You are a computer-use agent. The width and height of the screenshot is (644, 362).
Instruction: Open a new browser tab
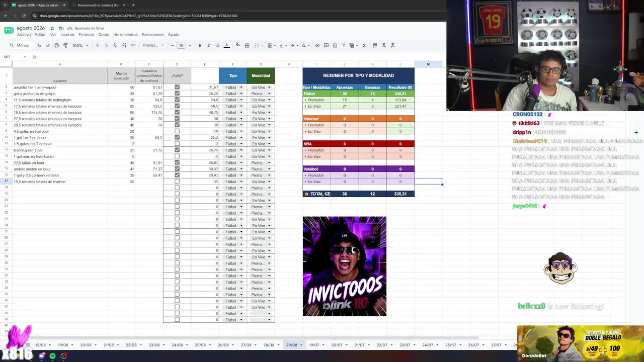tap(133, 5)
